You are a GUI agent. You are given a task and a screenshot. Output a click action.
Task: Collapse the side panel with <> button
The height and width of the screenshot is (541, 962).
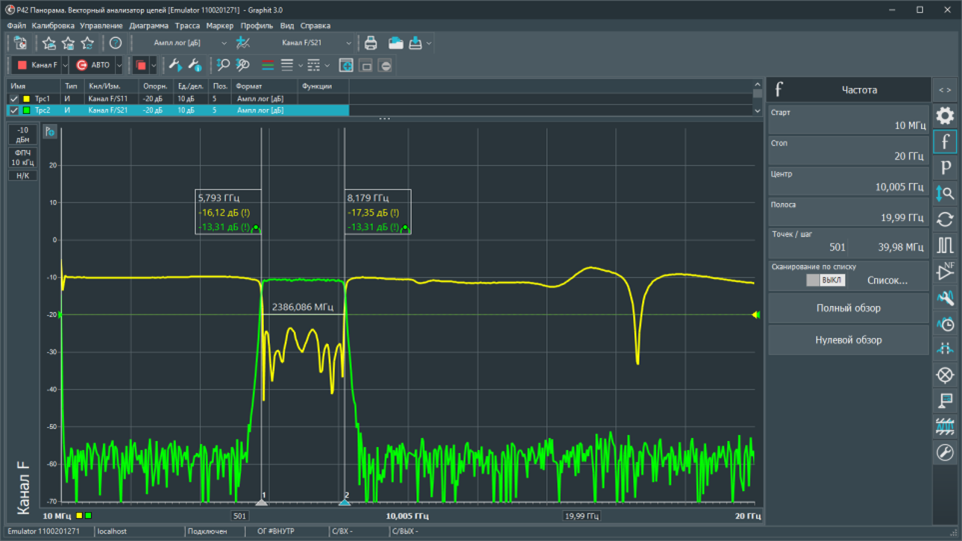pos(945,90)
